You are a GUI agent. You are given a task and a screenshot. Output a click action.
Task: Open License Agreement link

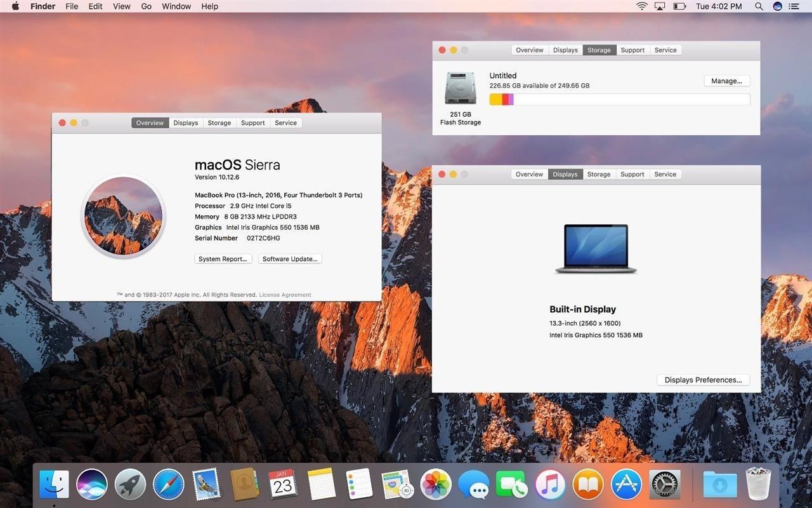[x=285, y=295]
